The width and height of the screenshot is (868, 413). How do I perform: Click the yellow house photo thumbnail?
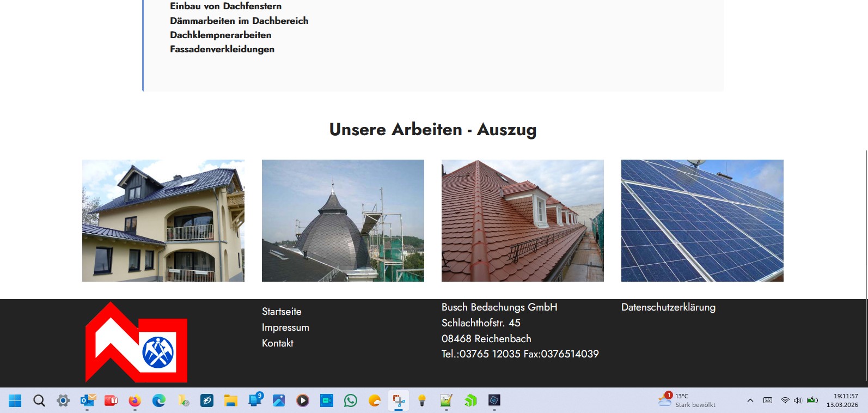coord(163,221)
